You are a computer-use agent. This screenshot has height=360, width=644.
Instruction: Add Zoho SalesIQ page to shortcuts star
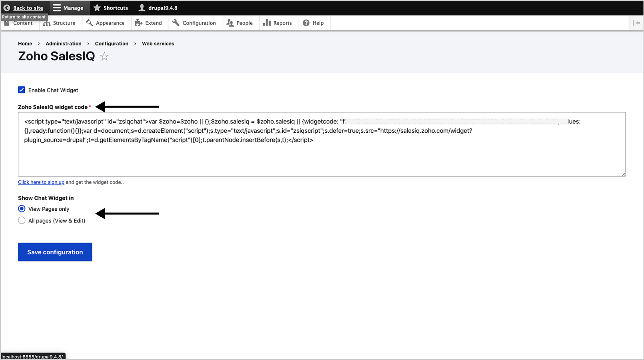click(104, 56)
